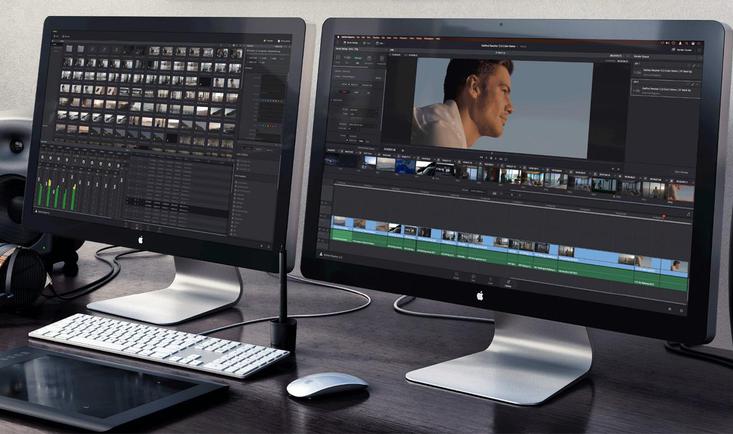Select the first clip on the blue video track
The width and height of the screenshot is (733, 434).
(340, 222)
